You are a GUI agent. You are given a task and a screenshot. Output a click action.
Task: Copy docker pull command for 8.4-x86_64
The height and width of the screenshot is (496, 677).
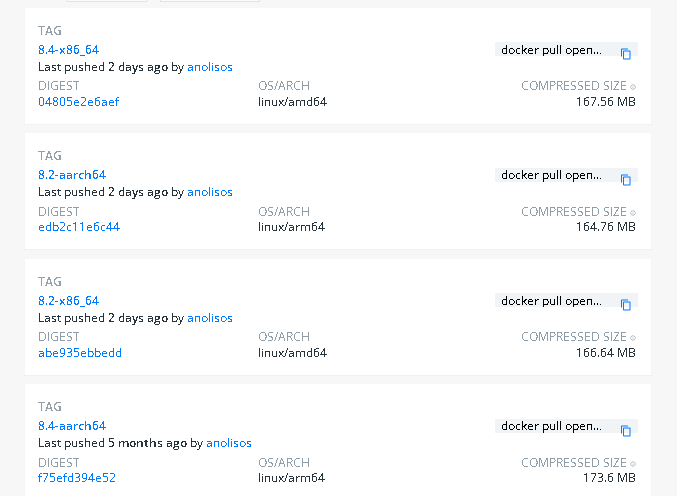[626, 54]
